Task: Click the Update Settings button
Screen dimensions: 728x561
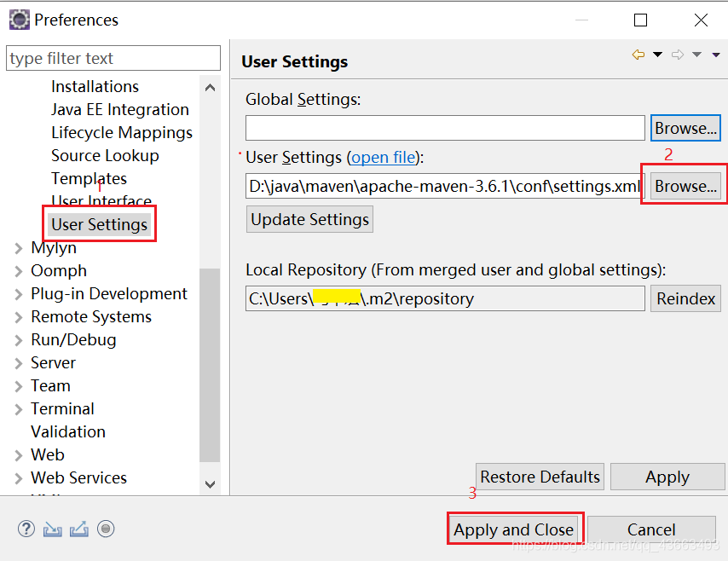Action: pos(309,219)
